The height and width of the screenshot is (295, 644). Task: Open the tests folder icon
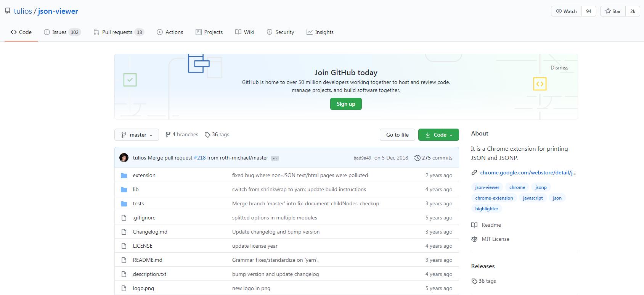[x=124, y=204]
